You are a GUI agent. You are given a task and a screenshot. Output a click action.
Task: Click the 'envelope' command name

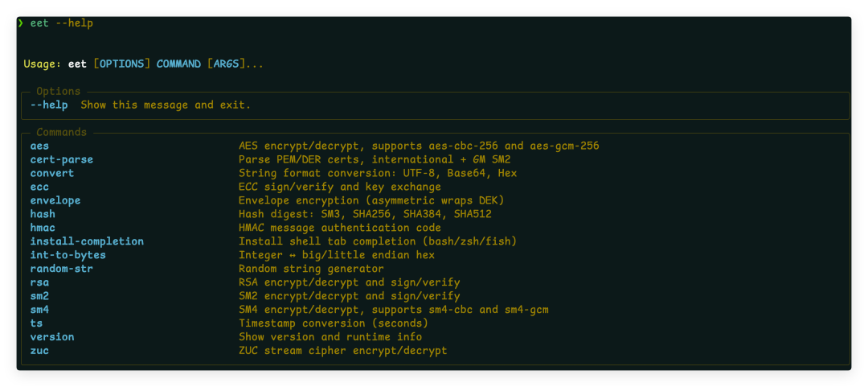(55, 200)
